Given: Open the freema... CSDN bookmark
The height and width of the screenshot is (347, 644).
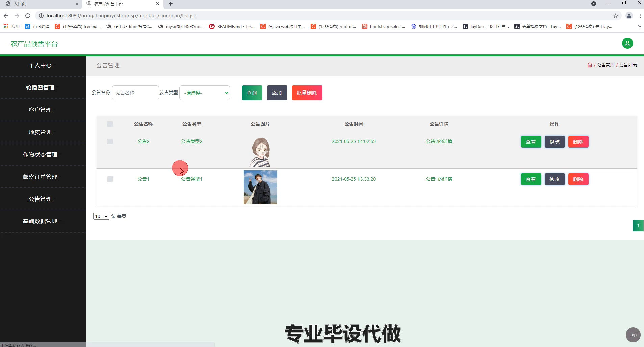Looking at the screenshot, I should coord(78,26).
